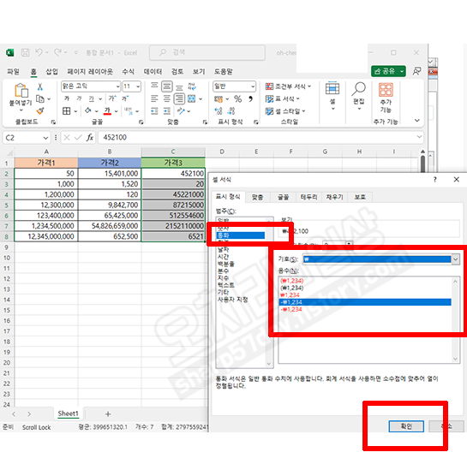Click the Paste clipboard icon
The image size is (467, 476).
(x=21, y=90)
